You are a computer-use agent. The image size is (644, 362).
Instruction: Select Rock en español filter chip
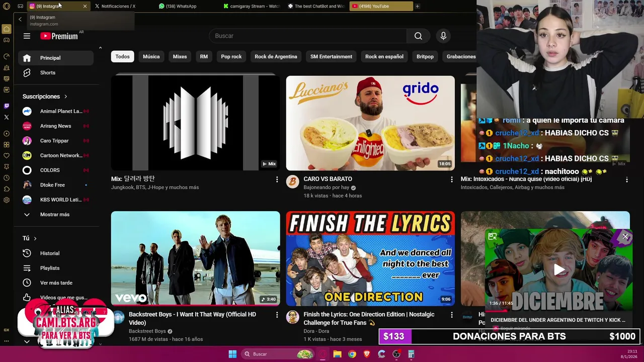[384, 57]
